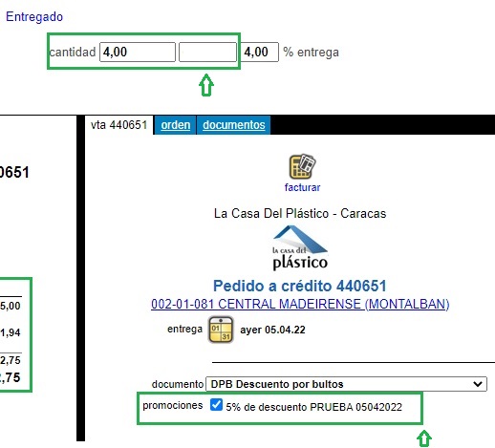Click the Pedido a crédito 440651 heading
Image resolution: width=495 pixels, height=448 pixels.
[300, 286]
